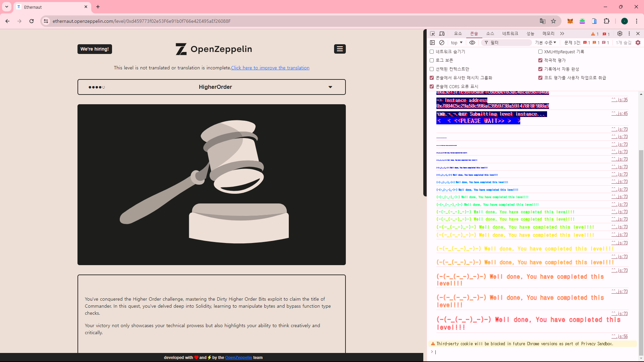Uncheck the 적극적 평가 checkbox

[x=540, y=60]
